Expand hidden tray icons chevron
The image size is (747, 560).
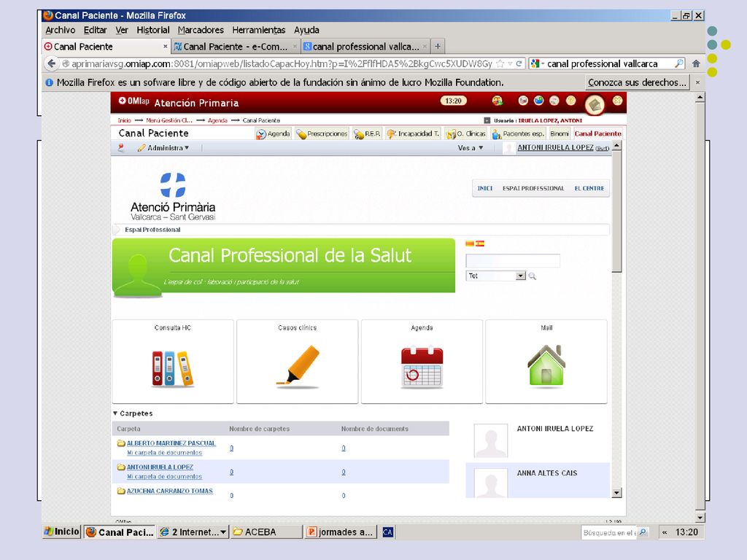point(664,532)
